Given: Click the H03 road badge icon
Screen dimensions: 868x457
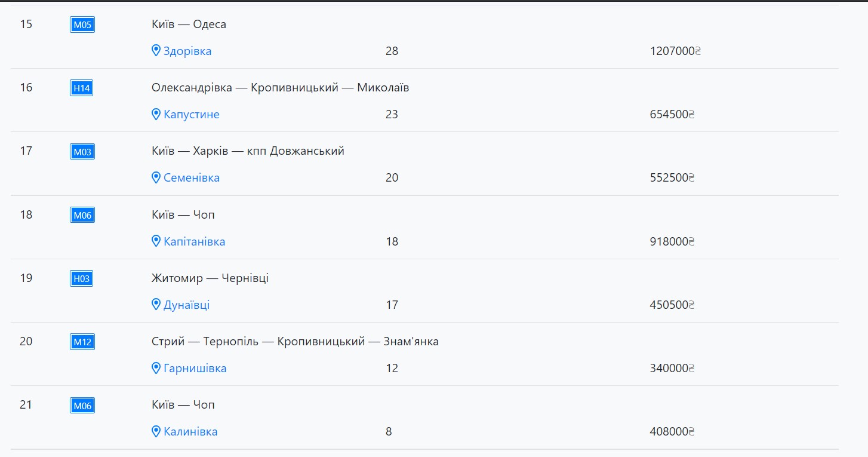Looking at the screenshot, I should [x=81, y=278].
